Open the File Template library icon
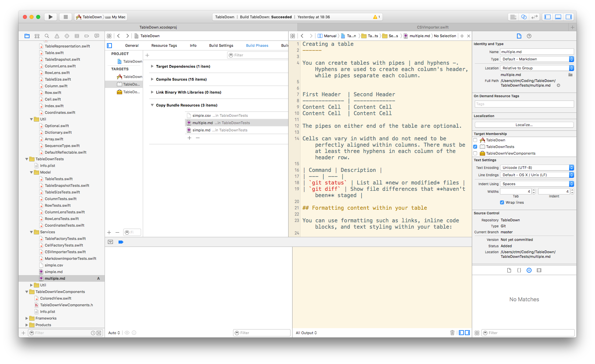 pos(509,270)
